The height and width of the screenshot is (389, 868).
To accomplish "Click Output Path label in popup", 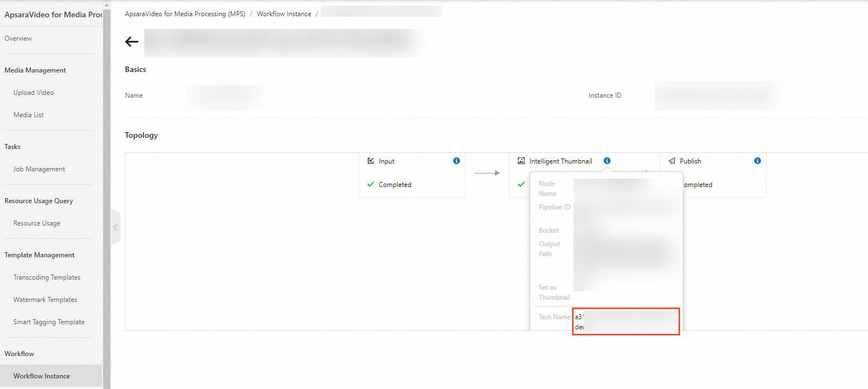I will [549, 249].
